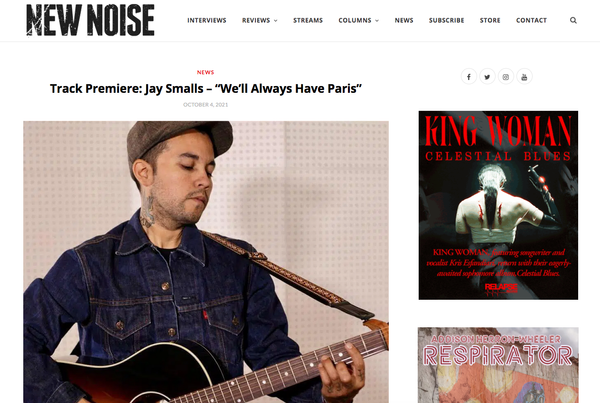Click the Jay Smalls guitar photo
The height and width of the screenshot is (403, 600).
click(206, 262)
